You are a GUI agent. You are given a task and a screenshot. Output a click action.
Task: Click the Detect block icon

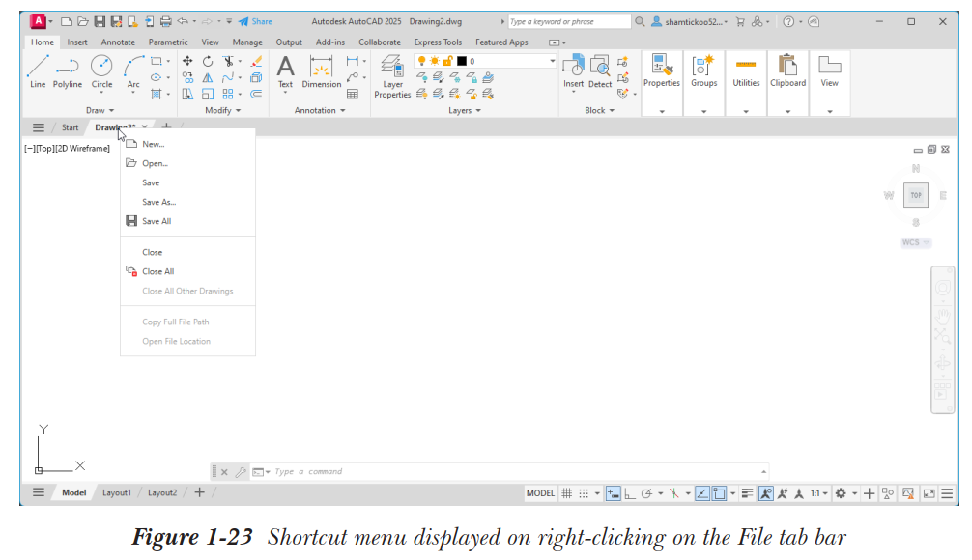(599, 71)
